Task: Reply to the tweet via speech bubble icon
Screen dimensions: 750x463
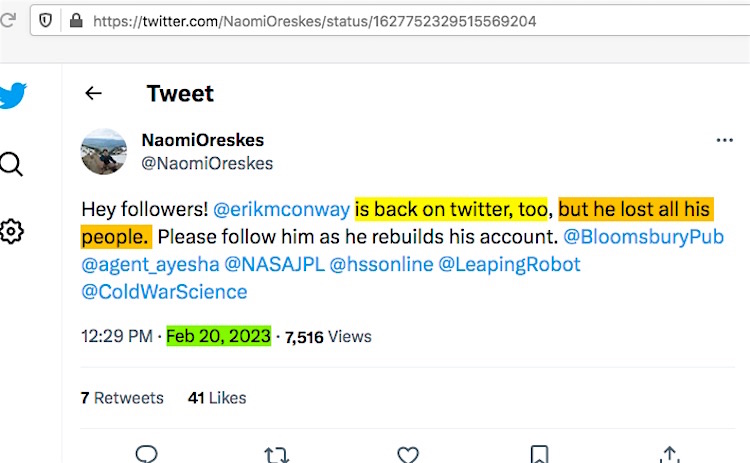Action: (147, 454)
